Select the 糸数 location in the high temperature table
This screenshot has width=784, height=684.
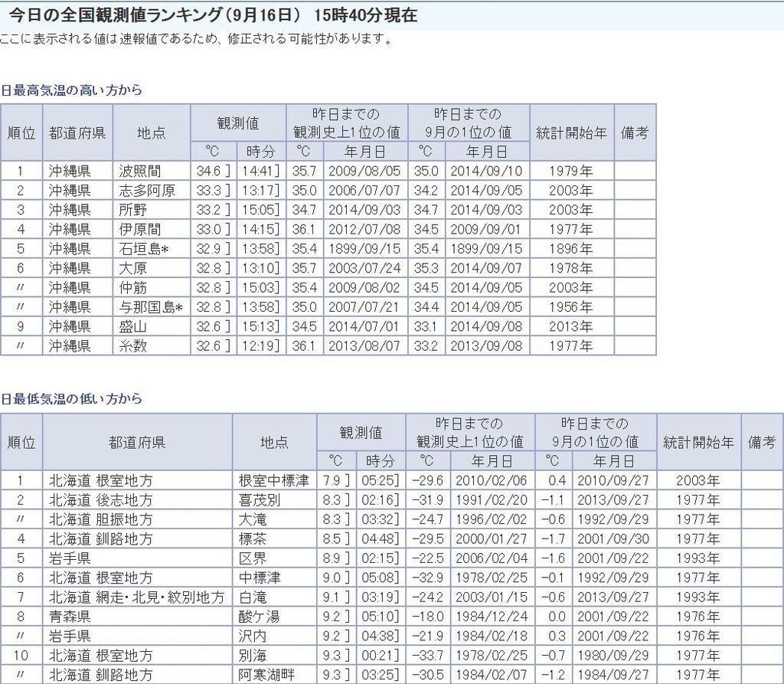(x=133, y=345)
